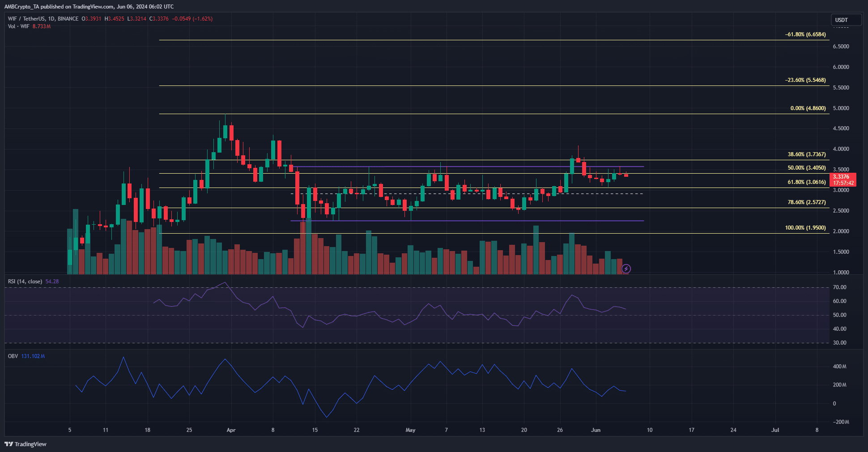868x452 pixels.
Task: Click the RSI 30.00 axis level
Action: [x=840, y=343]
